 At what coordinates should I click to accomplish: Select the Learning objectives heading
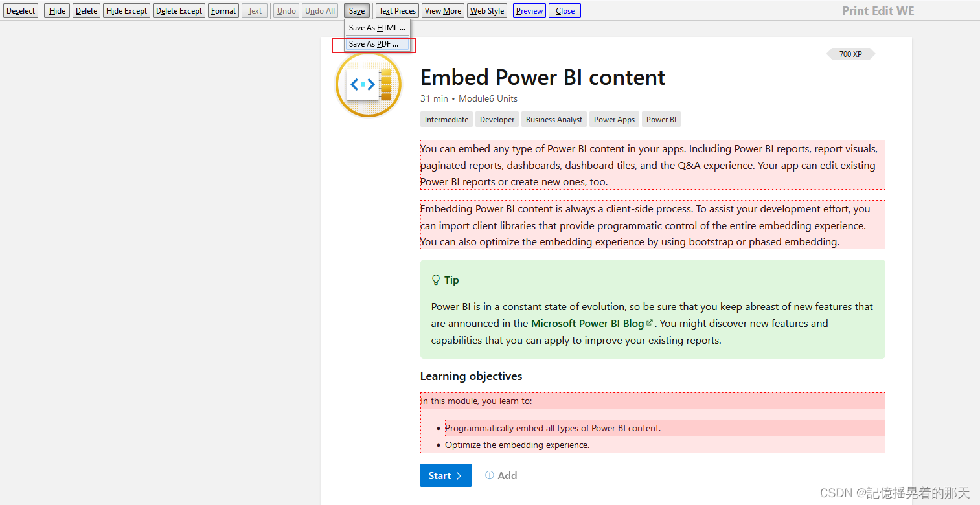click(471, 376)
